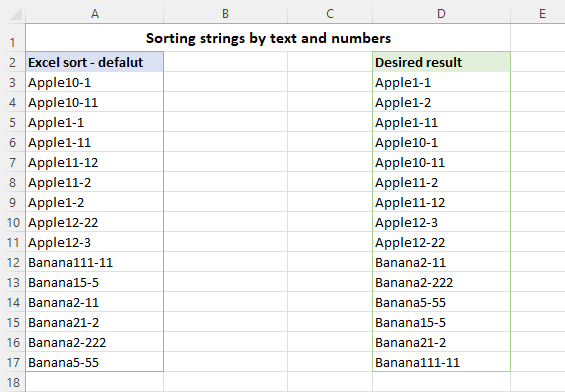This screenshot has height=392, width=565.
Task: Select cell D12 containing Banana2-11
Action: [x=441, y=262]
